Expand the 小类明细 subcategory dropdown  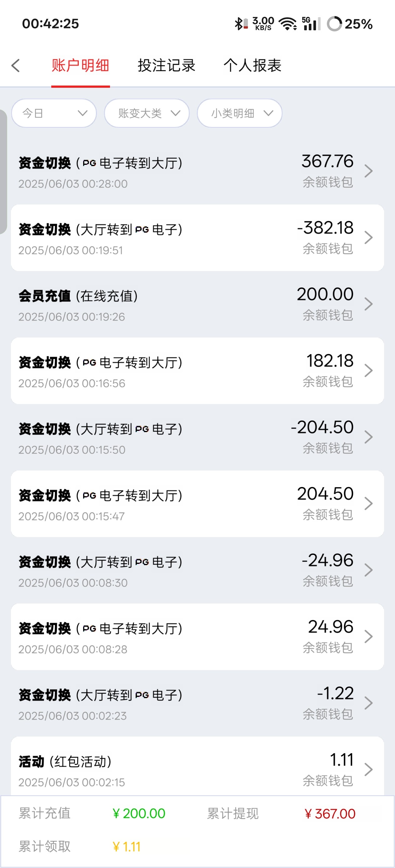239,113
